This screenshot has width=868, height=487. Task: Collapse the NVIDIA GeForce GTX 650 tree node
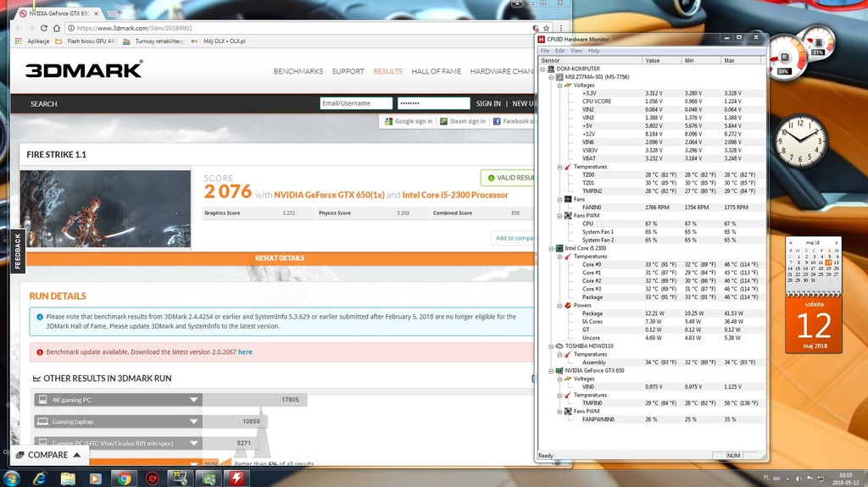[551, 371]
